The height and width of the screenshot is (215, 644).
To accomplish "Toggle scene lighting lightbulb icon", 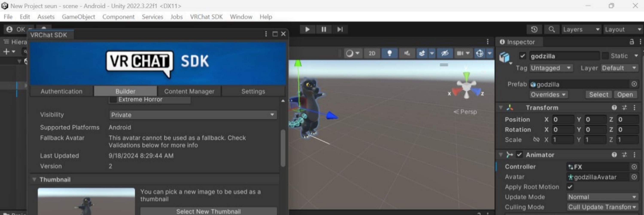I will (389, 53).
